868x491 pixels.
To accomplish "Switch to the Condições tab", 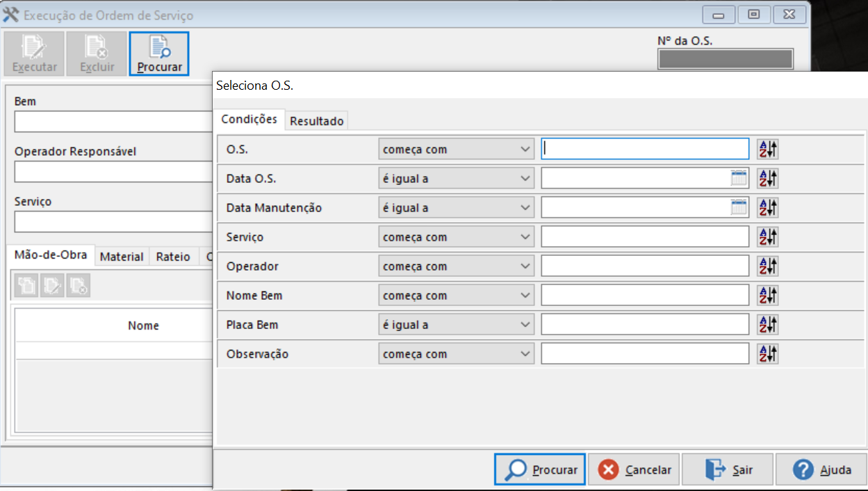I will tap(249, 119).
